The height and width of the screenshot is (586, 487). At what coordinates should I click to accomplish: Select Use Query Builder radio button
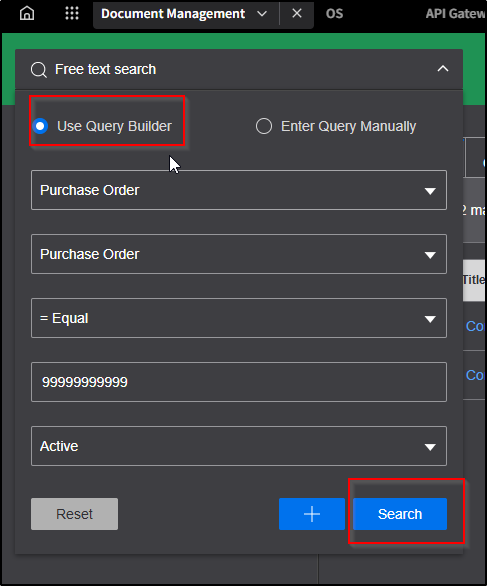(40, 126)
